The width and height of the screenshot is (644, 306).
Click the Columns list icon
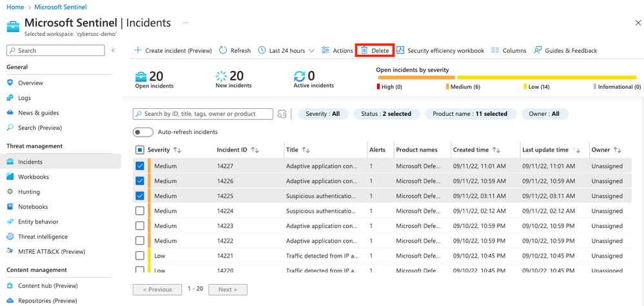[x=495, y=50]
